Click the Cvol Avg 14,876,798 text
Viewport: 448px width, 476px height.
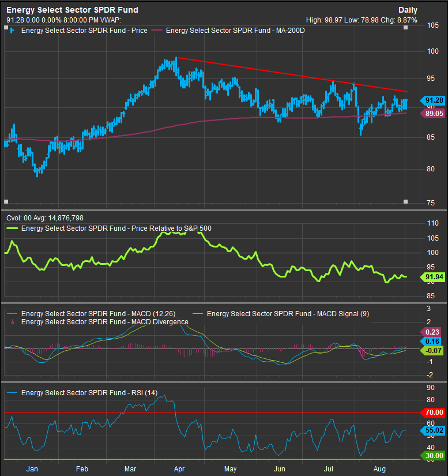45,218
